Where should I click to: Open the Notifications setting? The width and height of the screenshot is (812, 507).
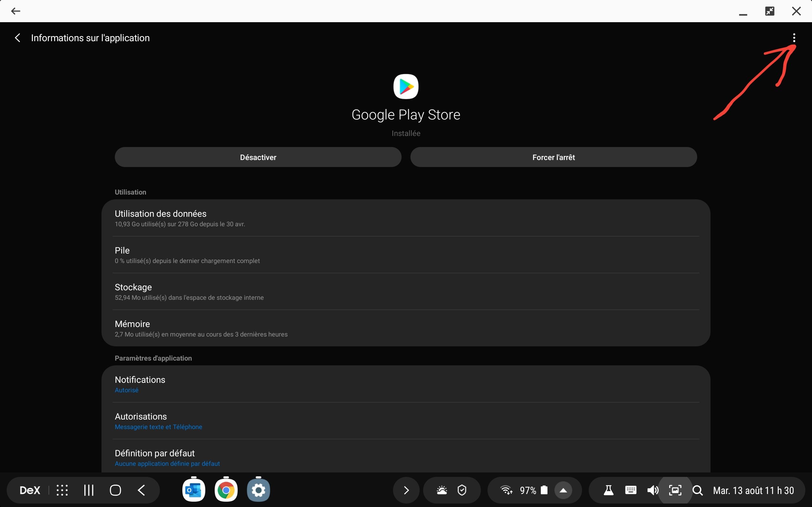point(406,384)
